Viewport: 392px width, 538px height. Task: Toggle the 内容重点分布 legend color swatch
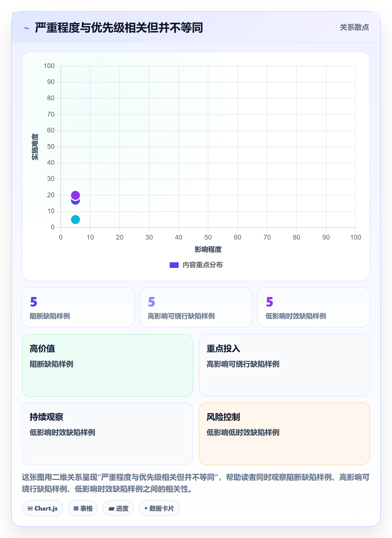(174, 265)
